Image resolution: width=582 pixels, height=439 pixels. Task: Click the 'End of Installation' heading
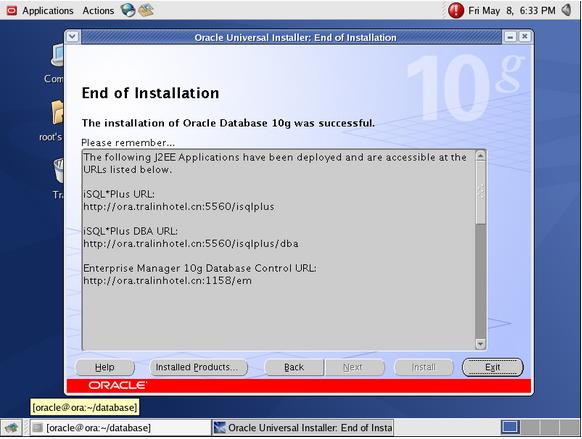[x=150, y=93]
